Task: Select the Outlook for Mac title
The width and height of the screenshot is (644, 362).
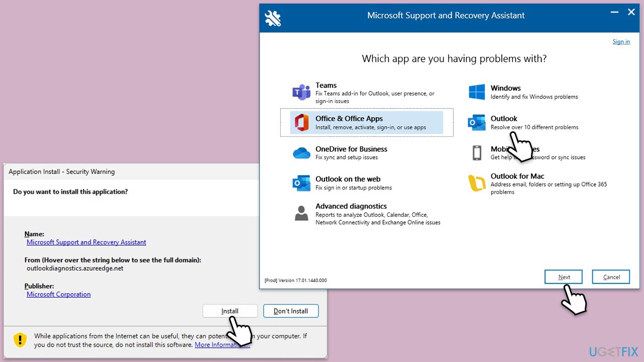Action: click(x=517, y=176)
